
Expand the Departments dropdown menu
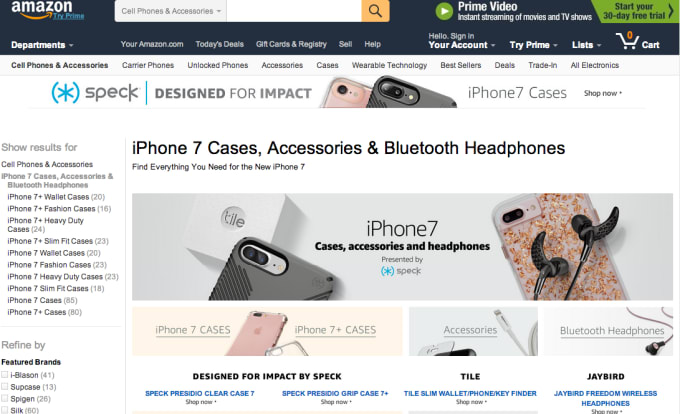pyautogui.click(x=42, y=45)
